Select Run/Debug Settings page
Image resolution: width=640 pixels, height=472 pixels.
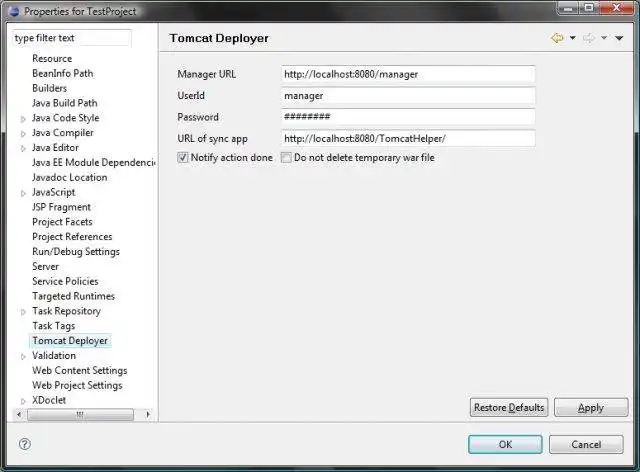pos(76,252)
